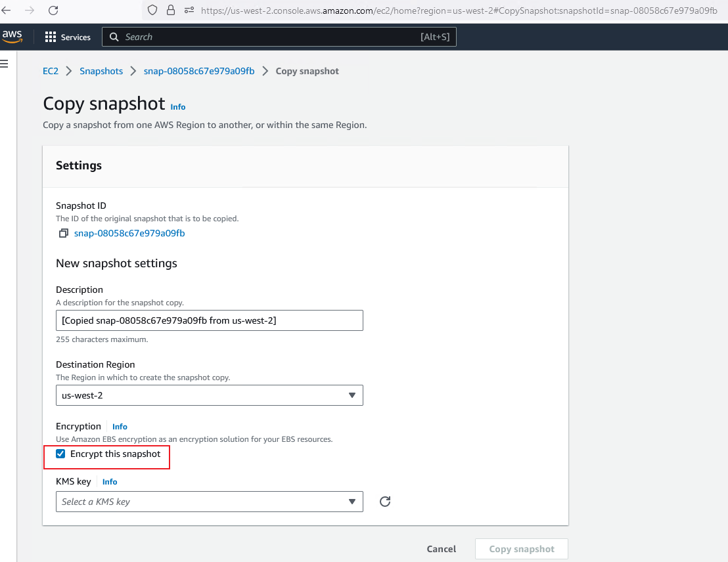Click the Cancel button
728x562 pixels.
(441, 549)
